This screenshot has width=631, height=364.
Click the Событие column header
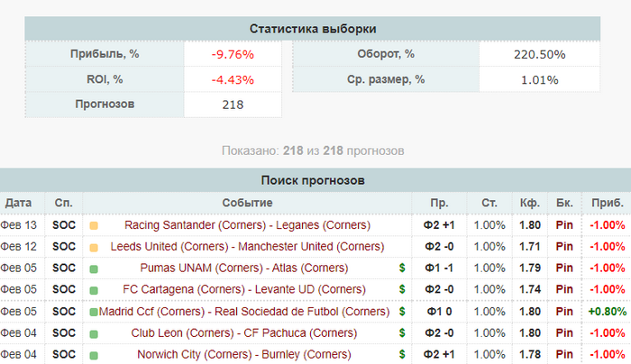tap(247, 203)
